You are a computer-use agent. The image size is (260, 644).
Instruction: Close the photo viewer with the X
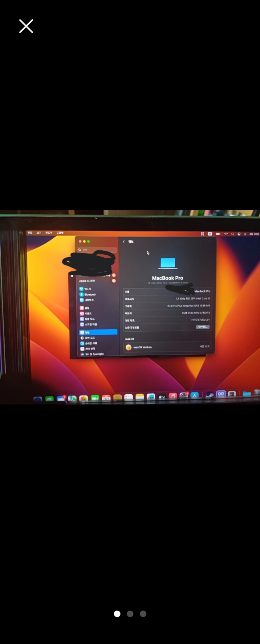tap(26, 26)
